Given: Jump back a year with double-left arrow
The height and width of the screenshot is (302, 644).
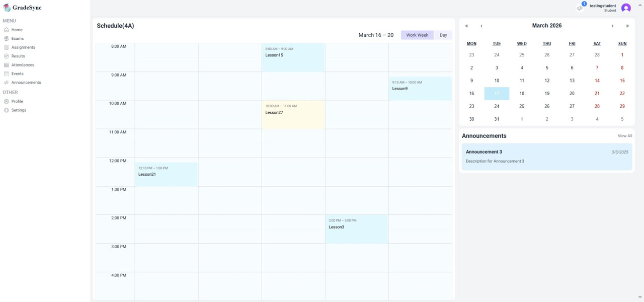Looking at the screenshot, I should [x=466, y=26].
